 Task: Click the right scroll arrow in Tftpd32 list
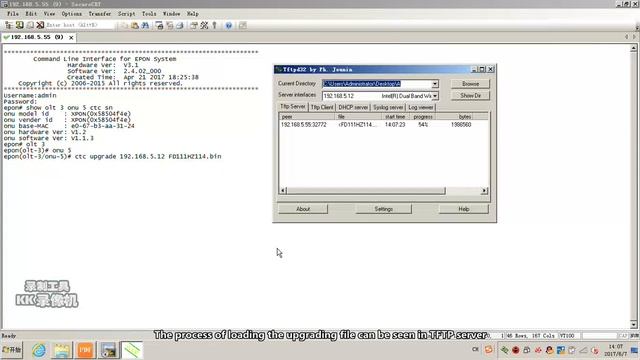(x=484, y=191)
